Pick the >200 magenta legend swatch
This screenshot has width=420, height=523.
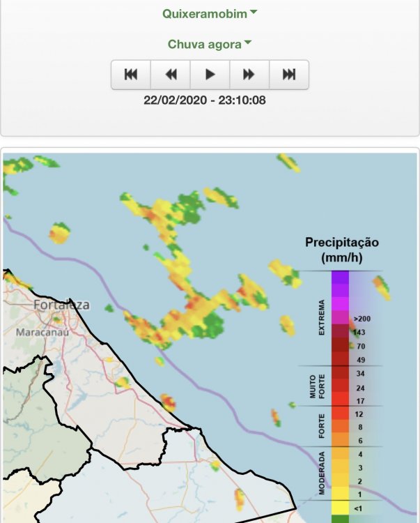coord(340,318)
